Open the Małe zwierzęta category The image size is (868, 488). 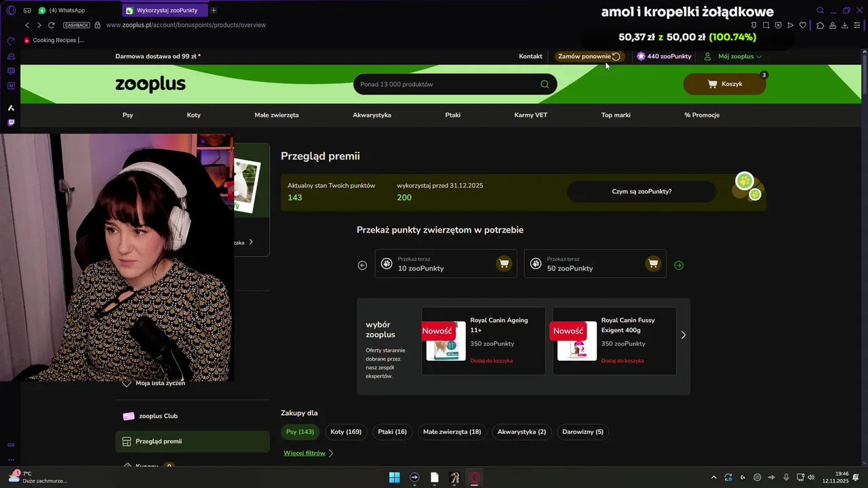coord(277,115)
